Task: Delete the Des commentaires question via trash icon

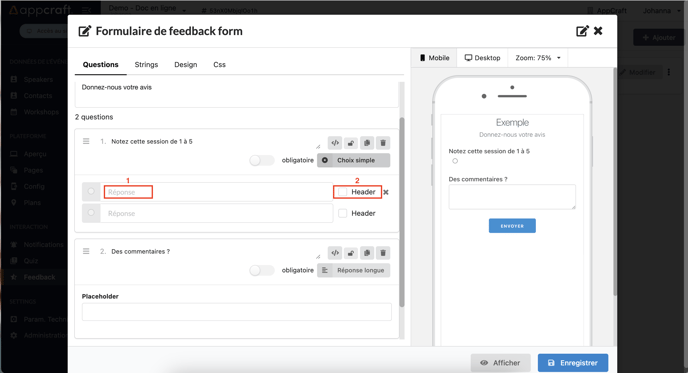Action: (383, 253)
